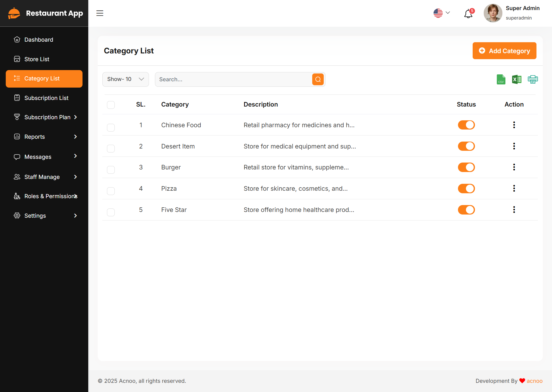Go to Store List in sidebar

[x=37, y=59]
